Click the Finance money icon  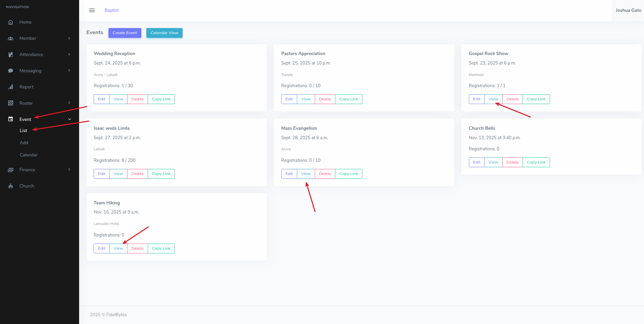[10, 170]
